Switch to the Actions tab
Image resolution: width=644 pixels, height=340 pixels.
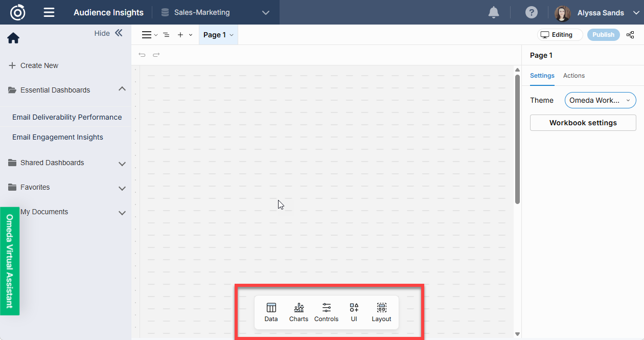573,76
